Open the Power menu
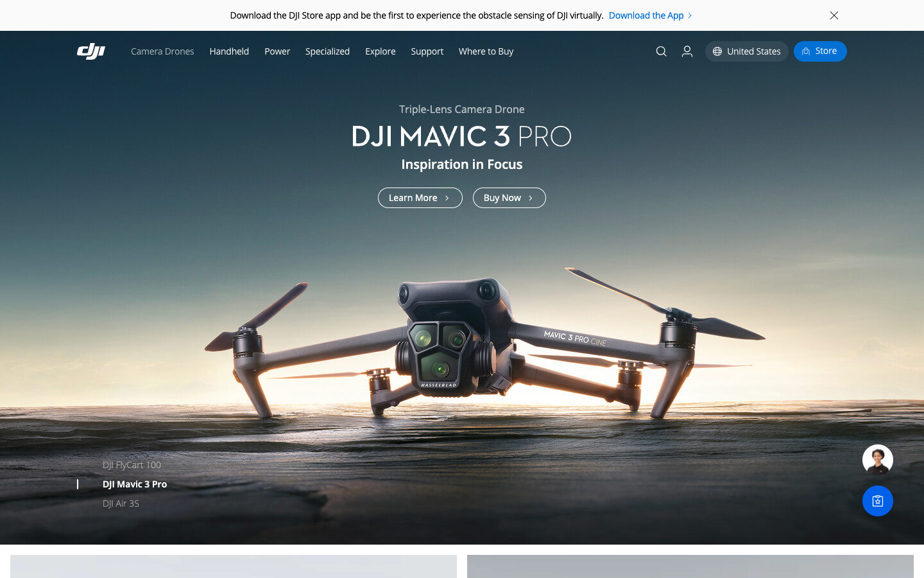 [x=277, y=51]
